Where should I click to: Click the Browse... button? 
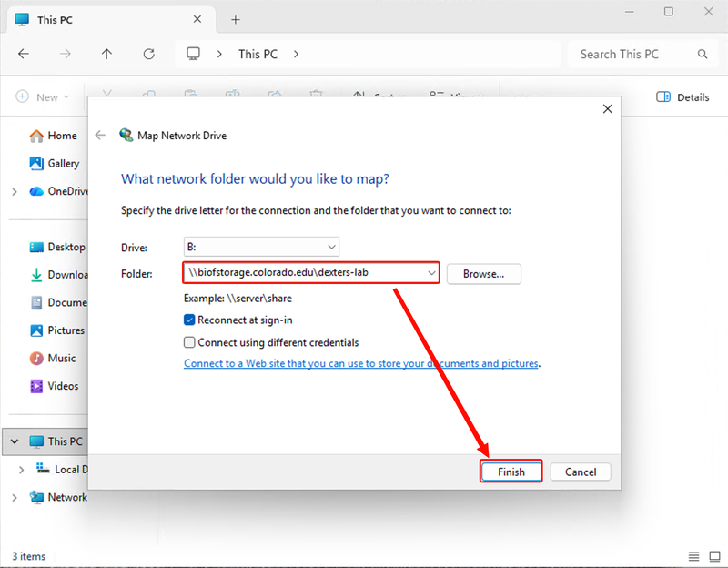coord(484,274)
